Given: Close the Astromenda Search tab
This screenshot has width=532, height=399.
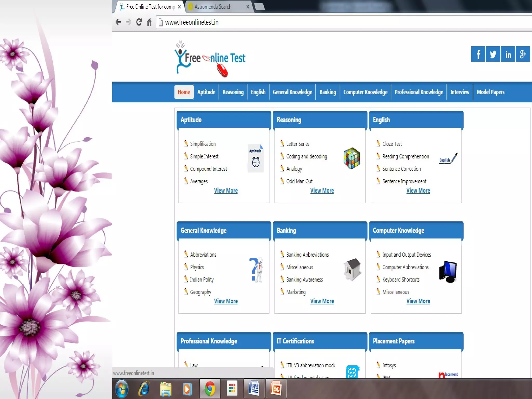Looking at the screenshot, I should pos(248,7).
